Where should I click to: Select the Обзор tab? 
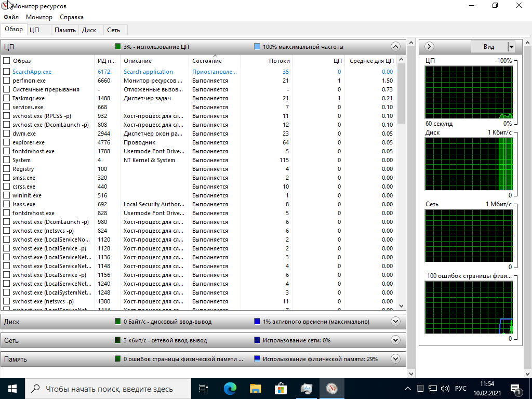coord(14,29)
